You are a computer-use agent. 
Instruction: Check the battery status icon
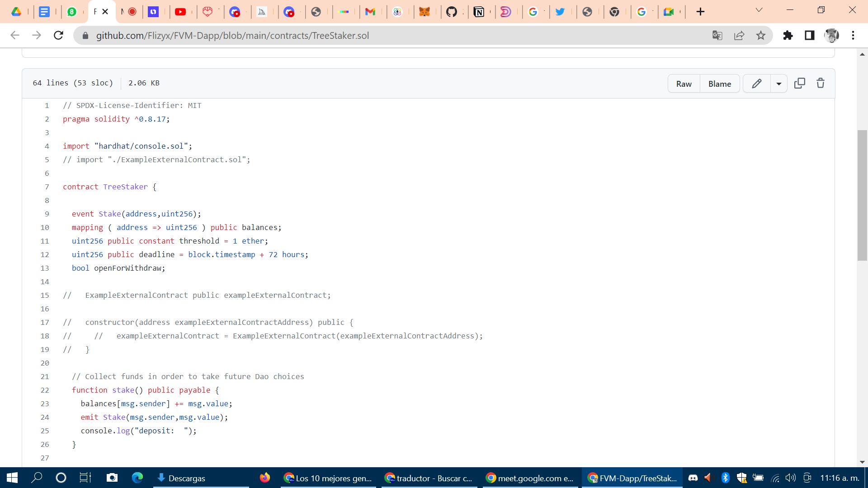758,478
